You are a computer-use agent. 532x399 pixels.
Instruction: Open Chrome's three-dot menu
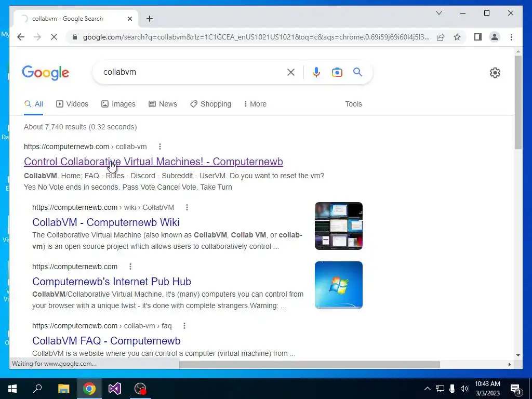coord(511,37)
